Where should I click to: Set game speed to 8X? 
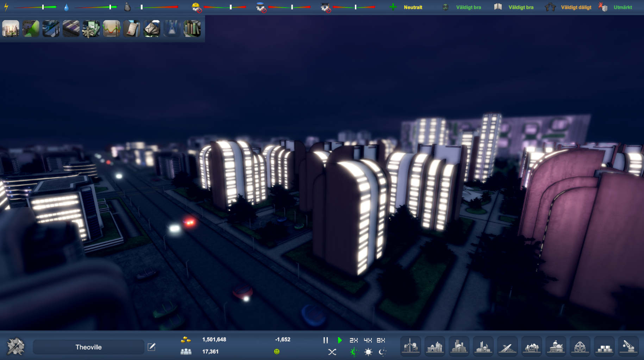click(x=381, y=340)
